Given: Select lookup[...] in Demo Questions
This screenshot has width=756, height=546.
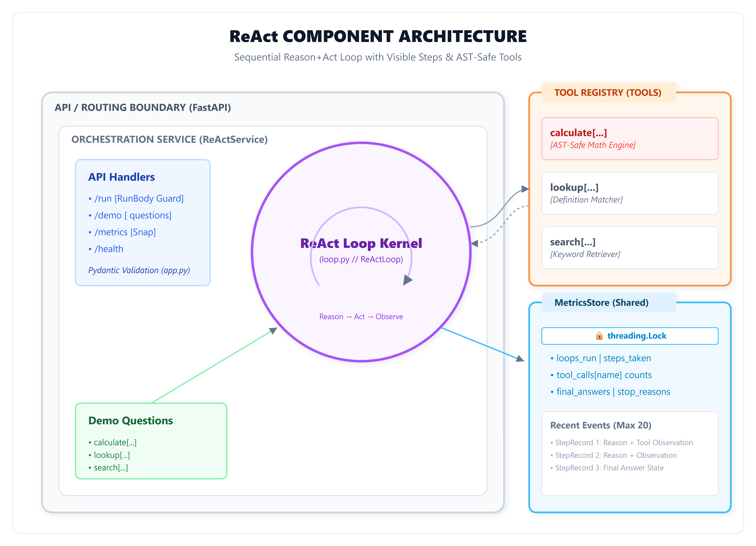Looking at the screenshot, I should click(x=109, y=455).
